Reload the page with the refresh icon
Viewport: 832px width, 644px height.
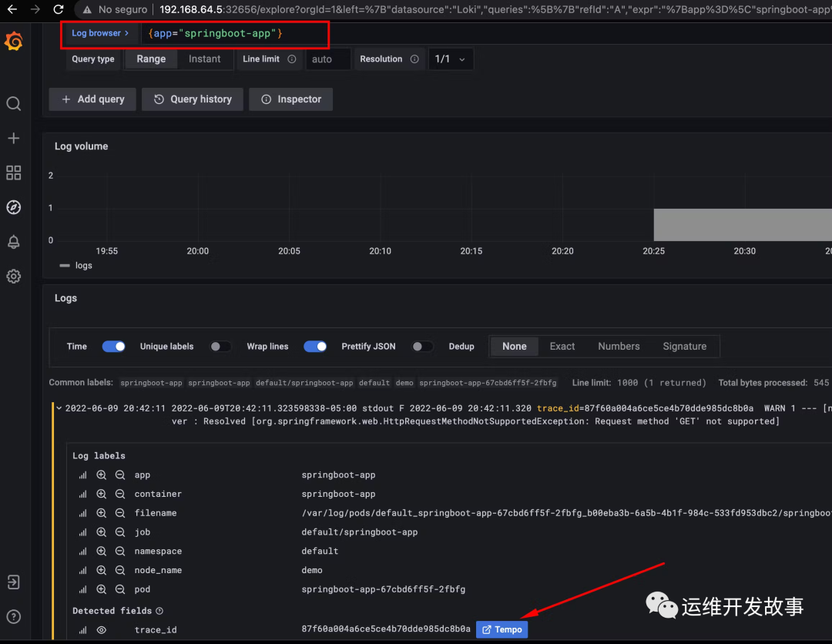(59, 9)
